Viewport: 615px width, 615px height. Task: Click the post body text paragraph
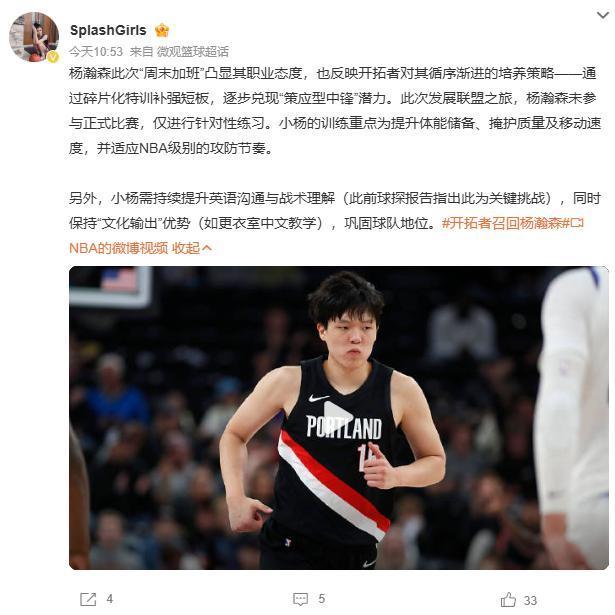[x=335, y=111]
